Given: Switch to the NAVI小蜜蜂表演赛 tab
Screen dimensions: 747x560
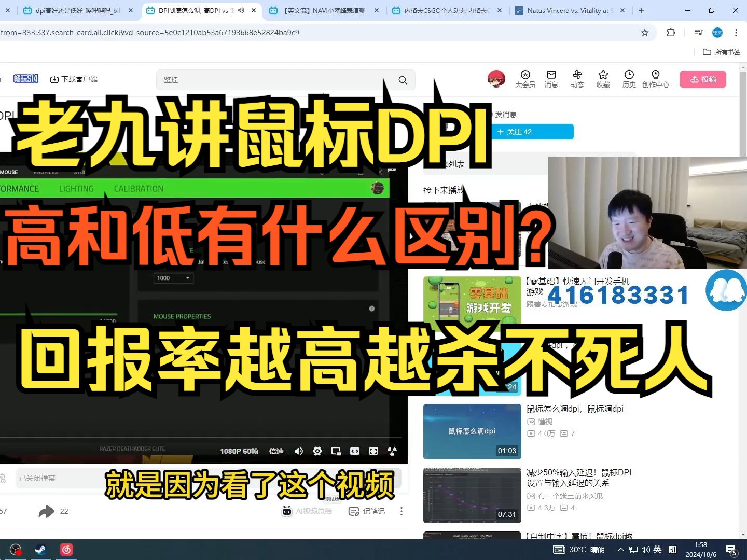Looking at the screenshot, I should [x=324, y=10].
